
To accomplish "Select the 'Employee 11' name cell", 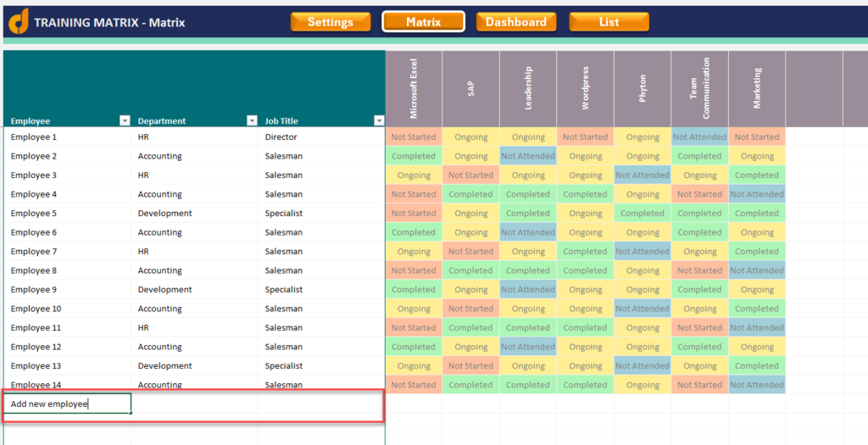I will pos(68,328).
